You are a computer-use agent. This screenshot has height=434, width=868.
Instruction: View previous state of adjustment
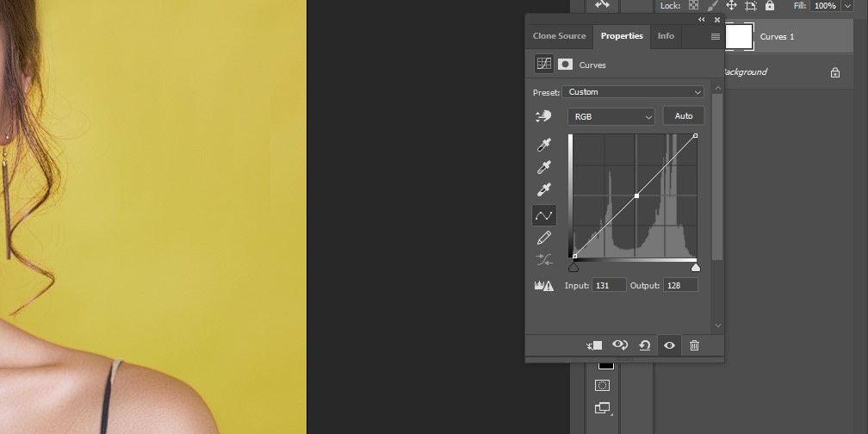point(620,345)
